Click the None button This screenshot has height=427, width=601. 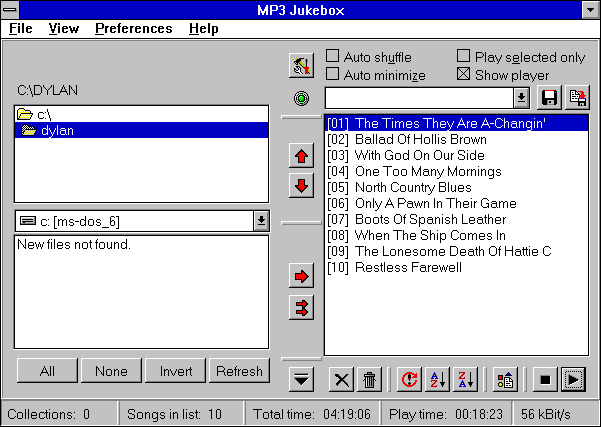tap(111, 371)
